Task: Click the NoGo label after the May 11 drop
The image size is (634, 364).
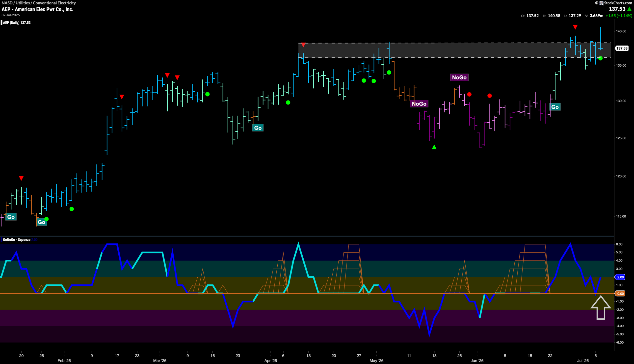Action: click(419, 104)
